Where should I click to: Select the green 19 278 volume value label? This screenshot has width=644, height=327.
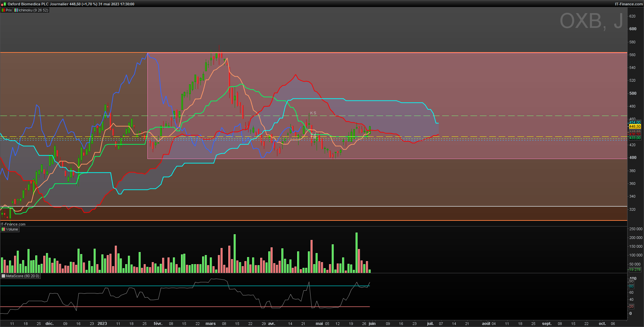click(635, 270)
